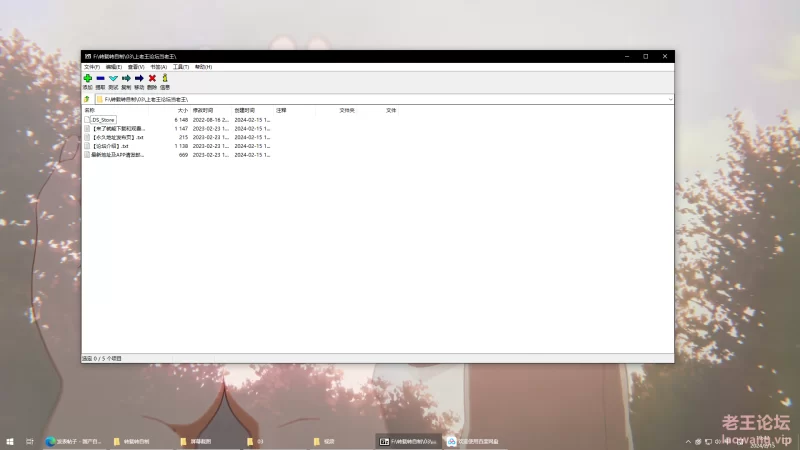Sort by created time column header

click(x=253, y=110)
